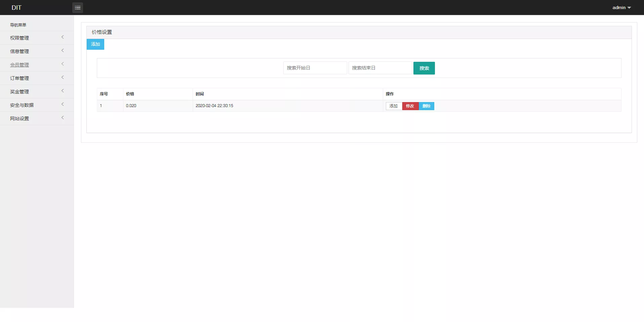This screenshot has width=644, height=322.
Task: Expand the 订单管理 menu section
Action: coord(36,78)
